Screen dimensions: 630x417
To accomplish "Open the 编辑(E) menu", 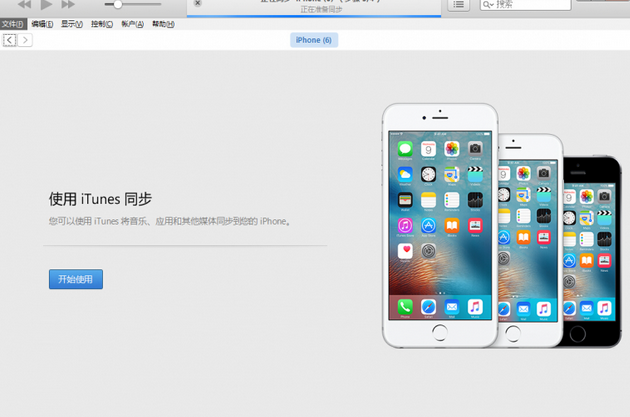I will (42, 24).
